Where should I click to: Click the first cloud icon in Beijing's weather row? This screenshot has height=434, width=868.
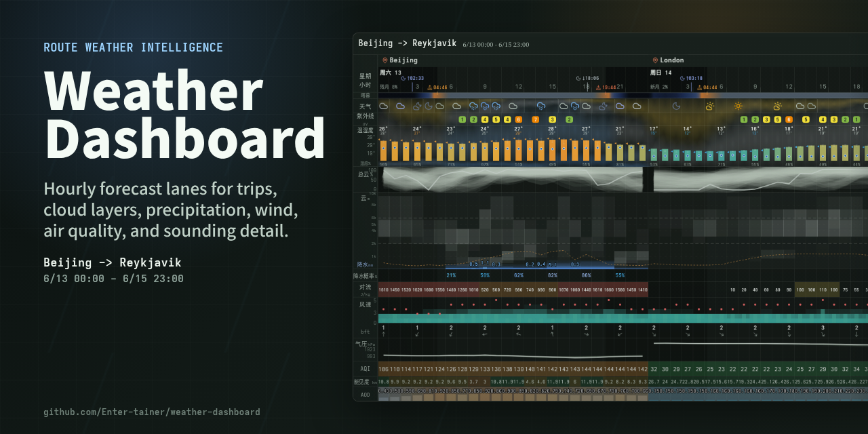point(383,106)
